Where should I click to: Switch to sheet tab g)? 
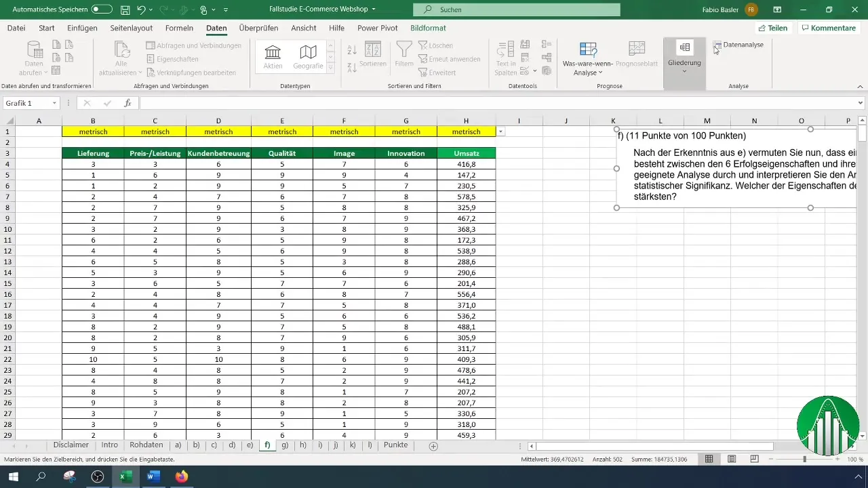[285, 445]
